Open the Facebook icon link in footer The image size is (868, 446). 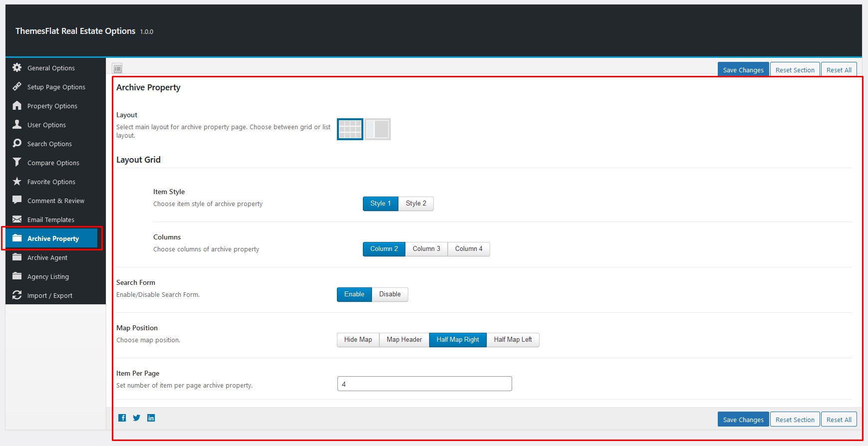(122, 418)
